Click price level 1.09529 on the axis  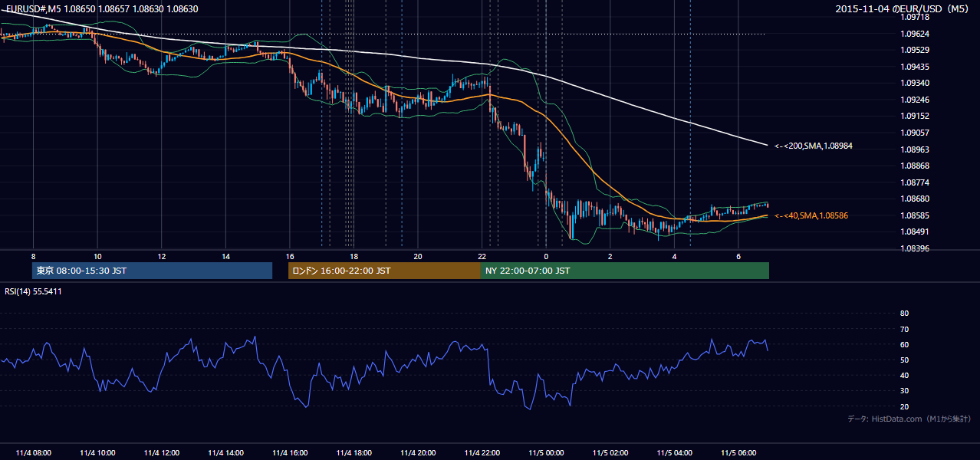(914, 50)
